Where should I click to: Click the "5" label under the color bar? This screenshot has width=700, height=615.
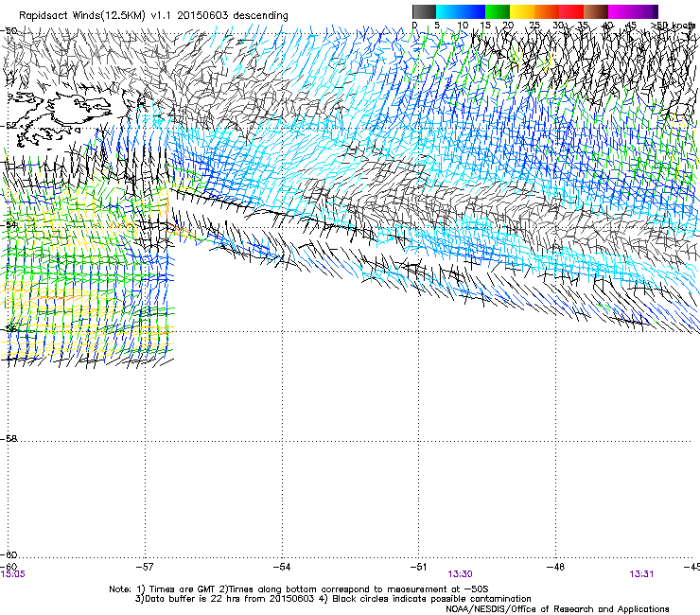(x=437, y=26)
